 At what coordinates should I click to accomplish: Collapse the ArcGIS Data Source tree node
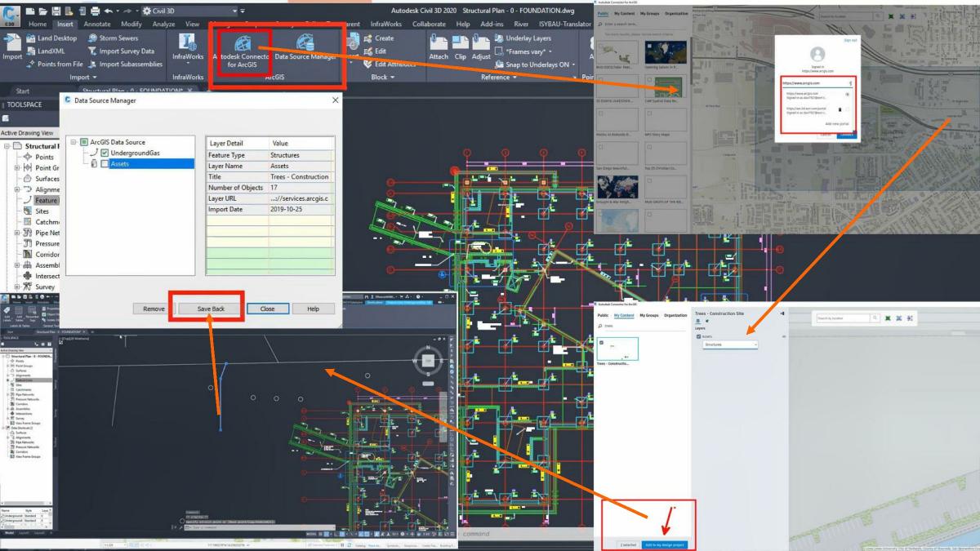73,142
